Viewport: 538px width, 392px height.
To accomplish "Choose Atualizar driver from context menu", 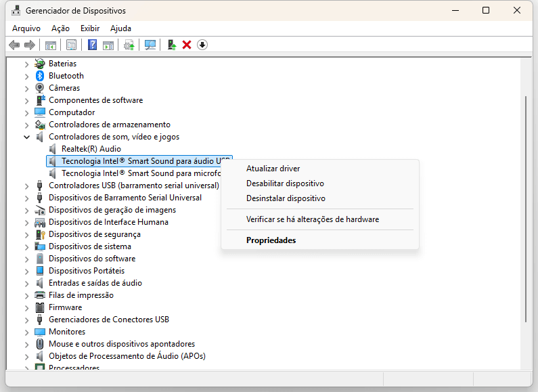I will [x=273, y=169].
